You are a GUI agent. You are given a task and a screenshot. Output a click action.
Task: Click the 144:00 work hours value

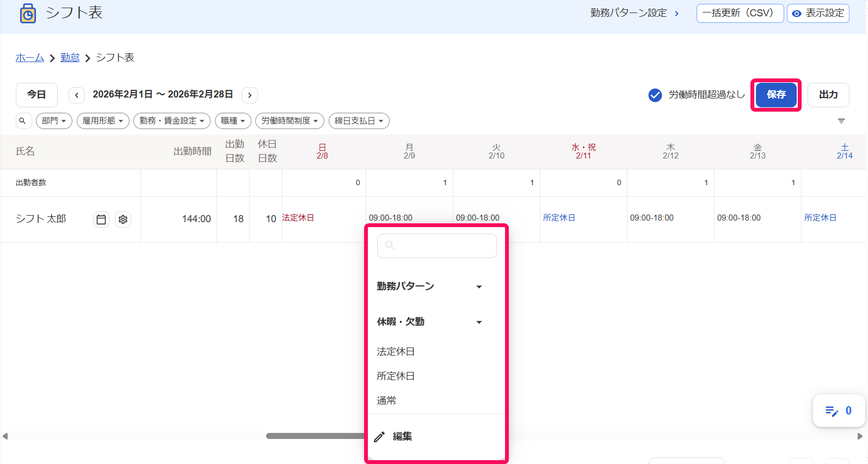(196, 219)
